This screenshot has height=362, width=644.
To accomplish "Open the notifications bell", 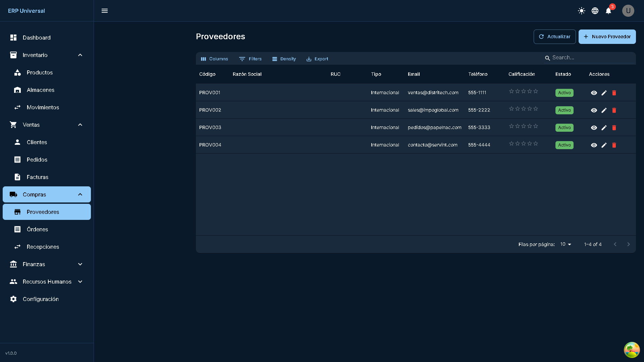I will [608, 11].
